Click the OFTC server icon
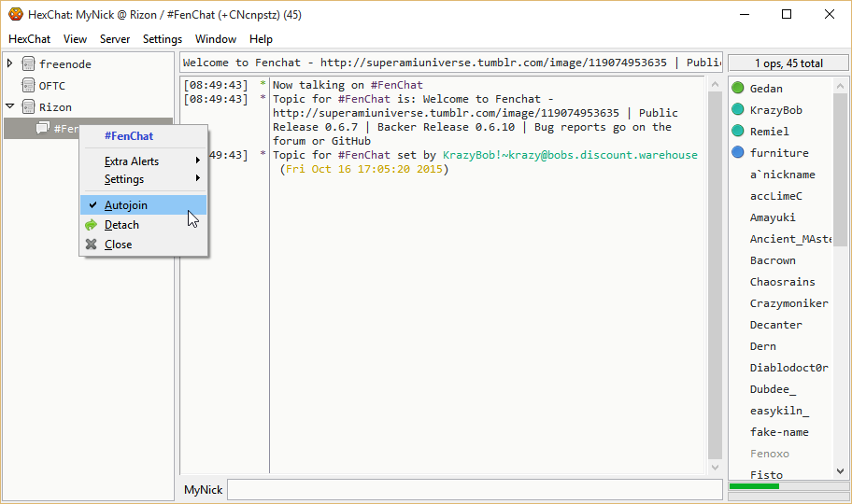 [28, 85]
